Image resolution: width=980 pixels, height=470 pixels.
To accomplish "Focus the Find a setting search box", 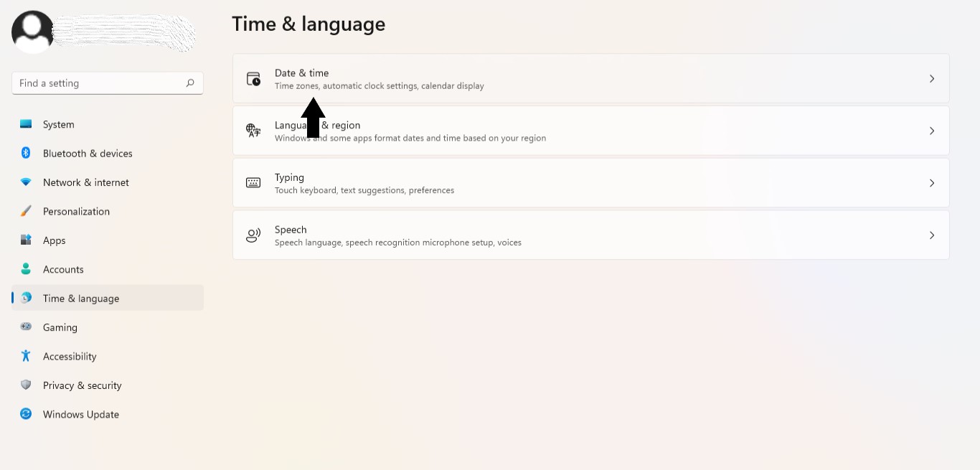I will pos(108,83).
